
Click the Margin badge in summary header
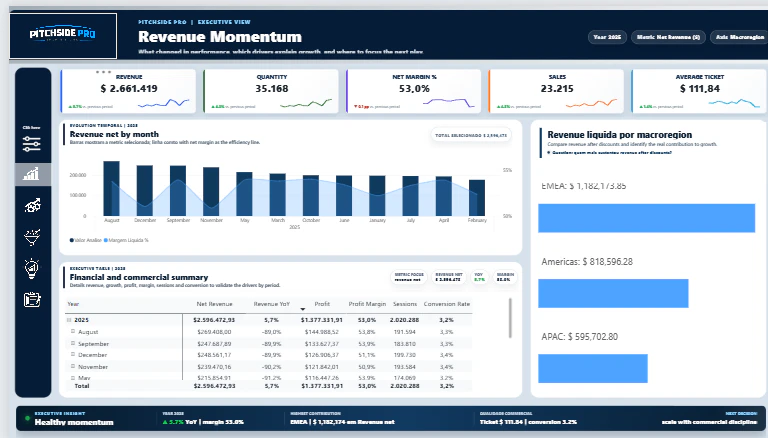tap(504, 277)
